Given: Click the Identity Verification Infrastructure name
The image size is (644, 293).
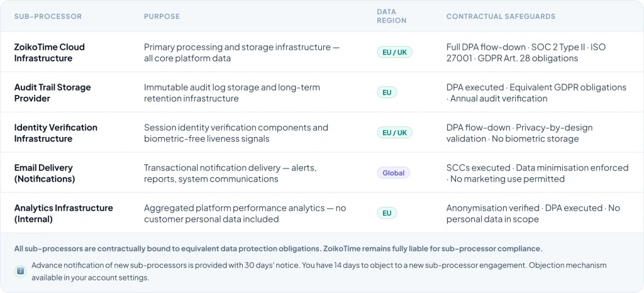Looking at the screenshot, I should tap(55, 133).
